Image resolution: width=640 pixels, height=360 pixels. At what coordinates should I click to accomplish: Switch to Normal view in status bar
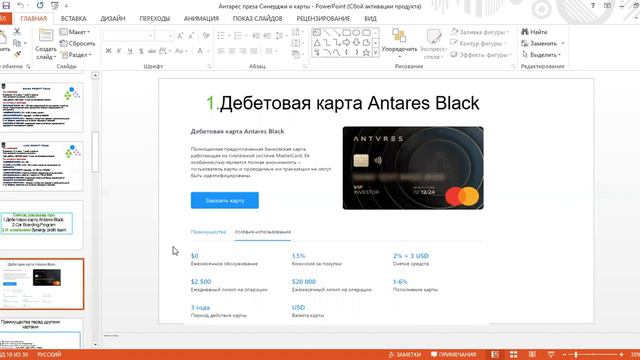(495, 354)
